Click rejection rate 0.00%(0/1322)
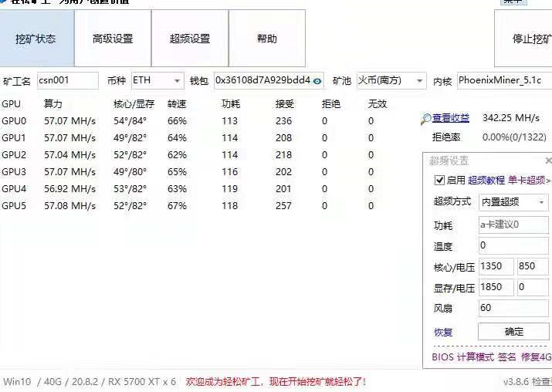The width and height of the screenshot is (552, 392). pyautogui.click(x=514, y=137)
